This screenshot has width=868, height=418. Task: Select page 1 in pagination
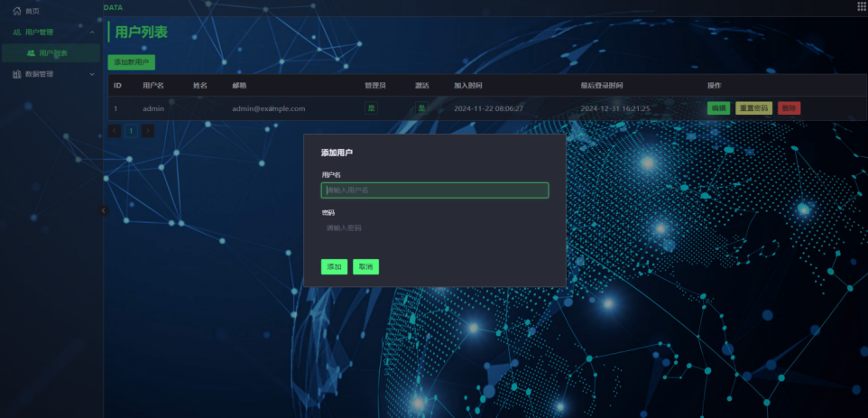coord(131,131)
